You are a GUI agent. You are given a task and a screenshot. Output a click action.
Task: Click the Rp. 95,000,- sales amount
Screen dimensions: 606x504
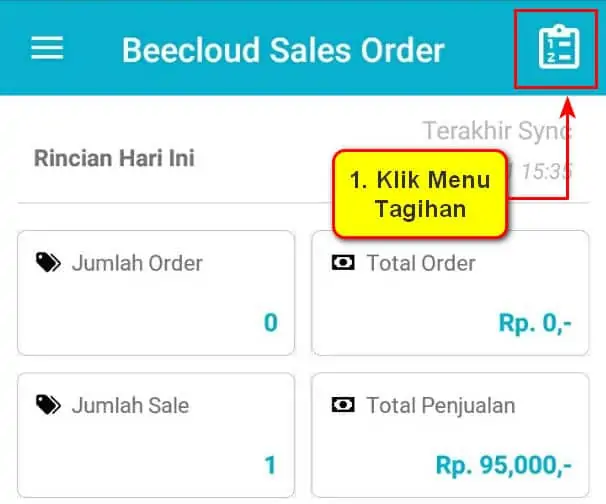(504, 465)
